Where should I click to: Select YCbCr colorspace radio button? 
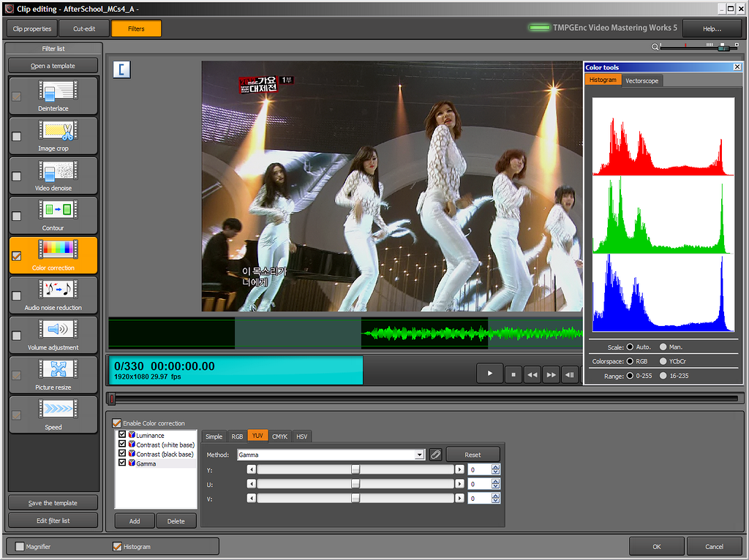[x=663, y=361]
